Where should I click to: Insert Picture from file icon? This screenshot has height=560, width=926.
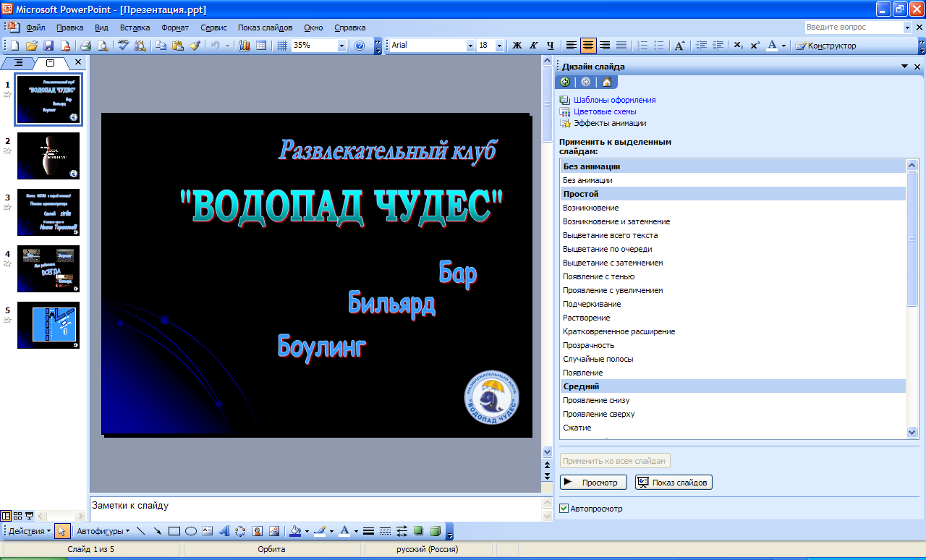(x=274, y=531)
